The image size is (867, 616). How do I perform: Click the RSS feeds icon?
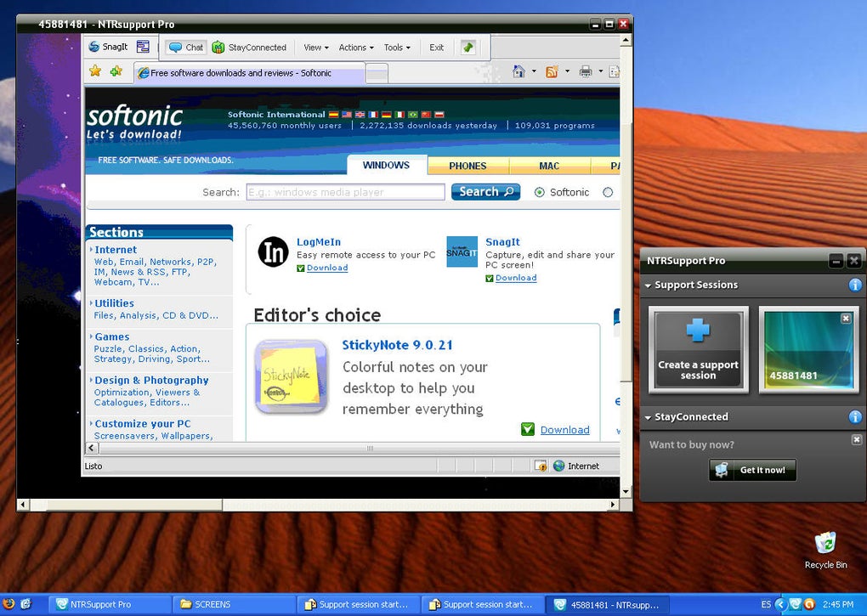pos(552,71)
